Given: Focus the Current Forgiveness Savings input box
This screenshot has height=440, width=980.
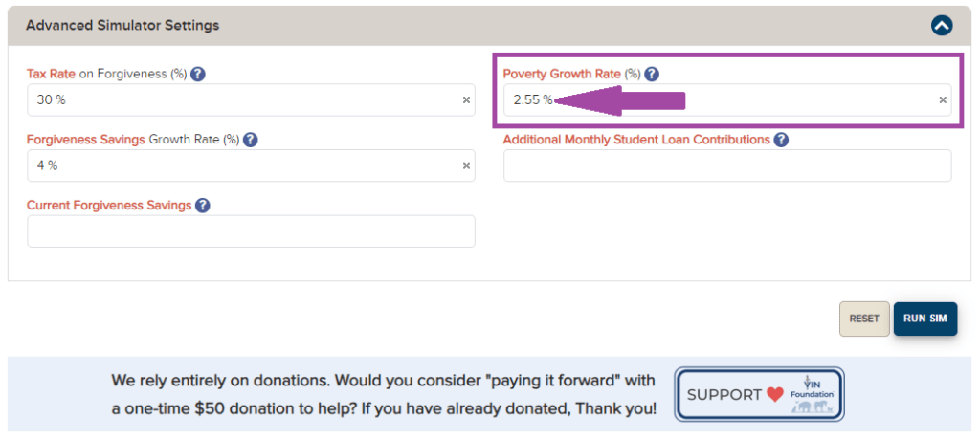Looking at the screenshot, I should click(251, 231).
